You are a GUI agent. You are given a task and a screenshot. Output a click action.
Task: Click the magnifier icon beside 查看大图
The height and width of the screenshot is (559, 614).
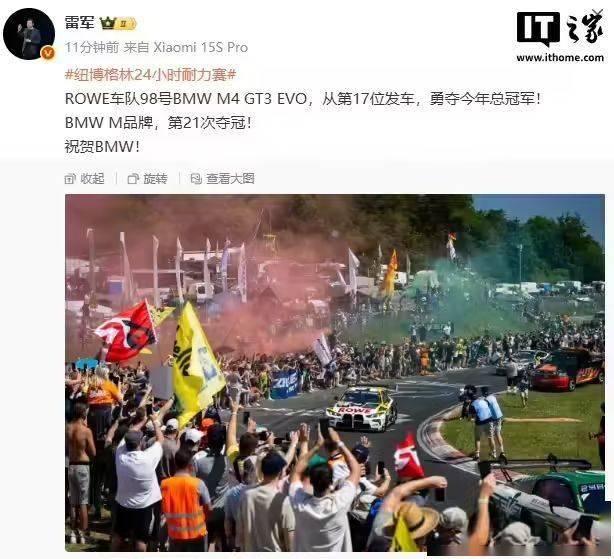click(196, 179)
